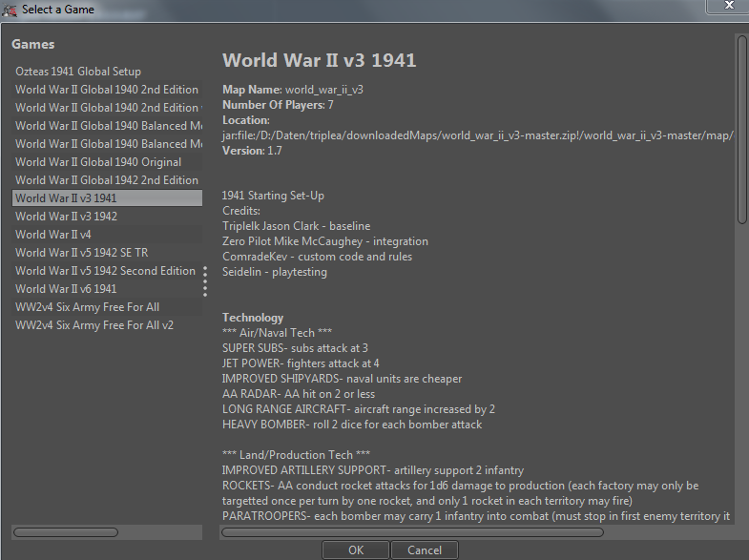Viewport: 749px width, 560px height.
Task: Click the IMPROVED ARTILLERY SUPPORT line
Action: click(373, 470)
